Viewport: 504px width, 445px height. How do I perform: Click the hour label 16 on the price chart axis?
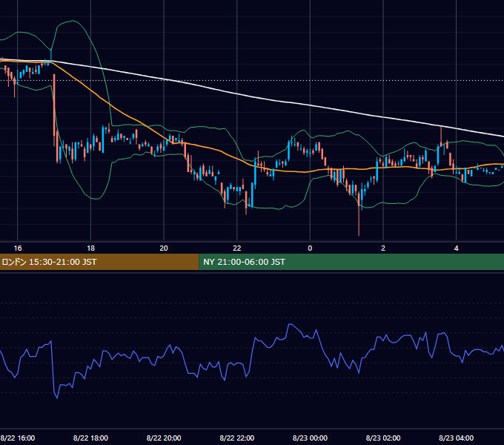18,248
